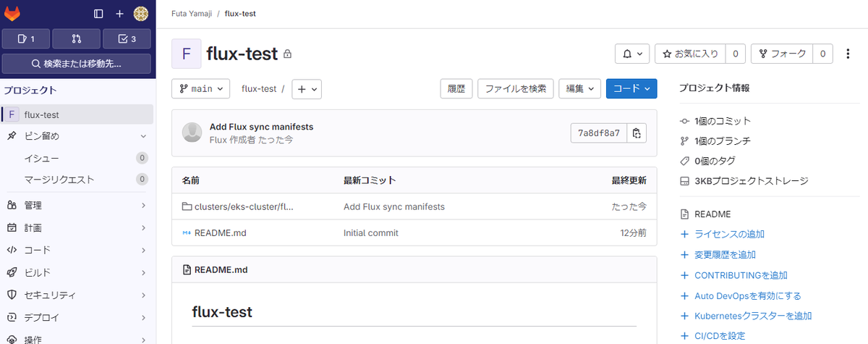Open the to-do list counter showing 3
This screenshot has width=868, height=344.
click(127, 38)
